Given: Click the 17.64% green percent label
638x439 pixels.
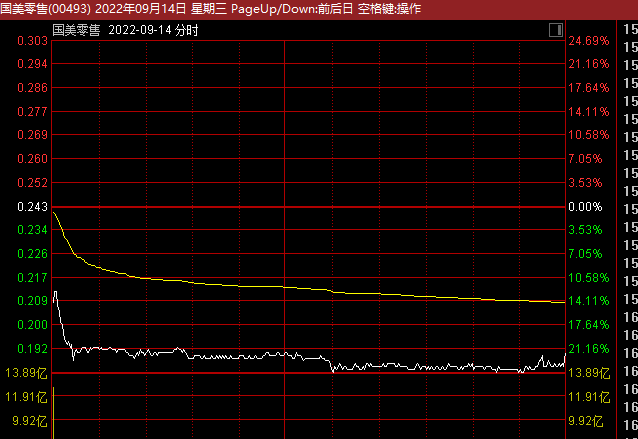Looking at the screenshot, I should [588, 325].
